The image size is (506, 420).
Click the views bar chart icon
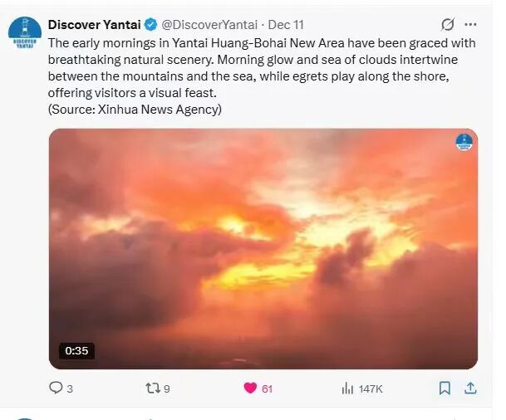click(x=348, y=388)
